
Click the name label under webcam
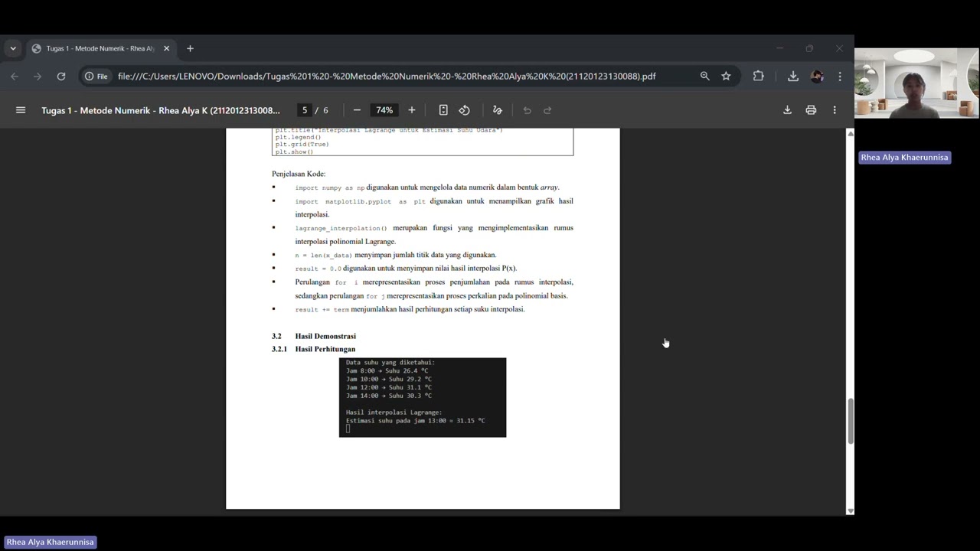click(x=904, y=158)
